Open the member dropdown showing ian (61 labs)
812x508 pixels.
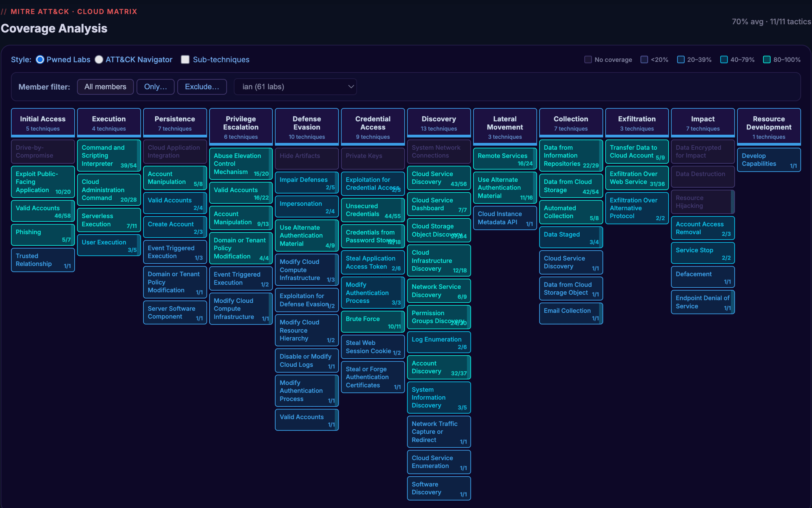tap(295, 87)
